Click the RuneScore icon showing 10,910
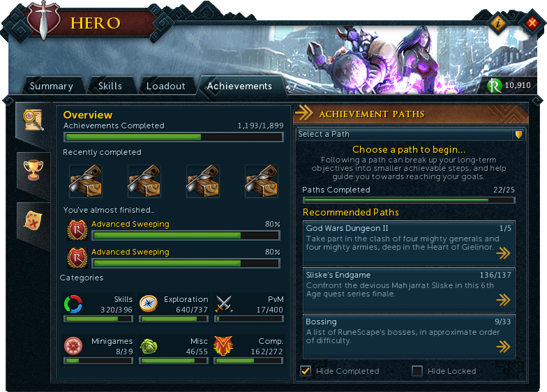 click(x=494, y=85)
